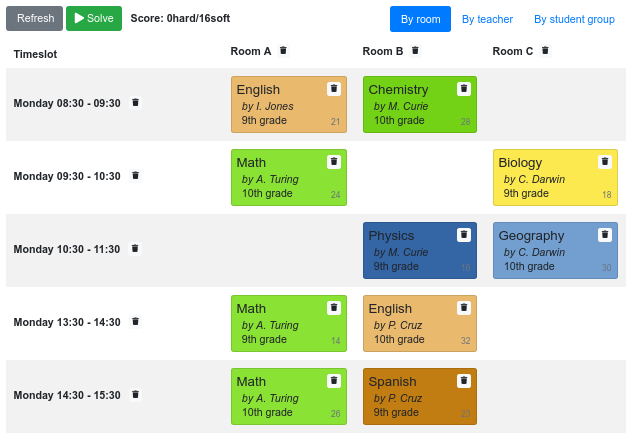Click the Refresh button
This screenshot has width=632, height=439.
(x=35, y=19)
